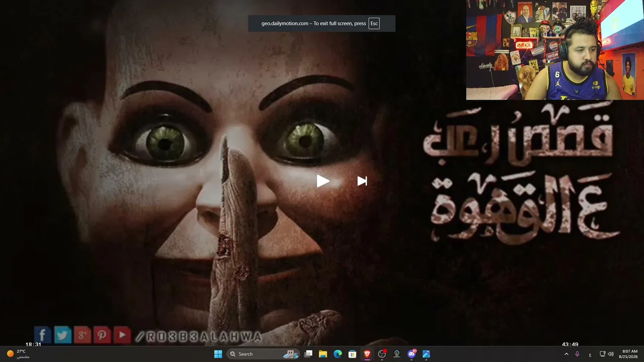Switch to the Brave browser taskbar icon
This screenshot has width=644, height=362.
[x=367, y=354]
